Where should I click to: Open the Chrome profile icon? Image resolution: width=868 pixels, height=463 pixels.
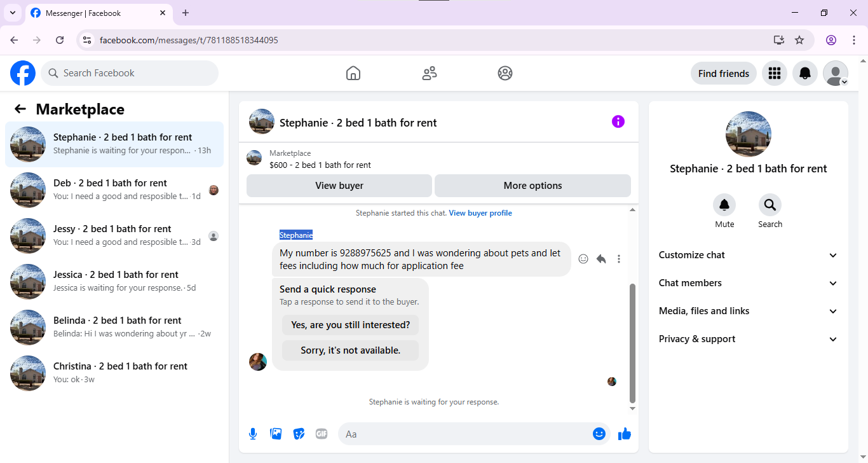click(831, 40)
